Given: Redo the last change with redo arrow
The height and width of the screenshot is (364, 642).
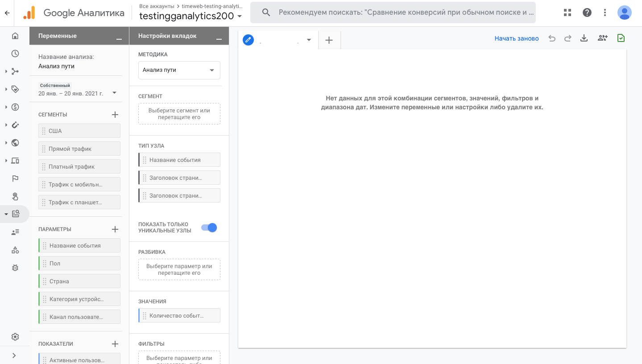Looking at the screenshot, I should (567, 38).
